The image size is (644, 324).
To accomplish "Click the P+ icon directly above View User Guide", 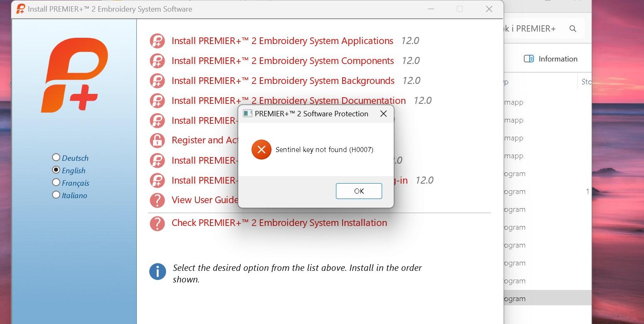I will tap(157, 180).
